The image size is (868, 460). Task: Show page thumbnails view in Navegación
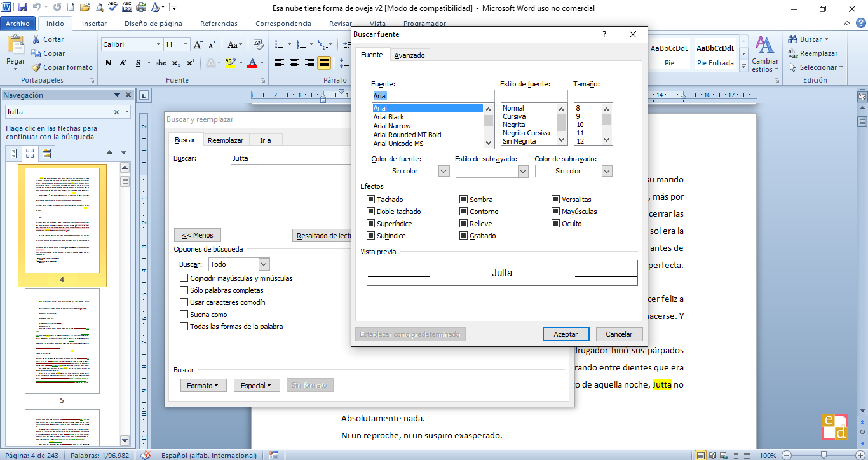[30, 153]
